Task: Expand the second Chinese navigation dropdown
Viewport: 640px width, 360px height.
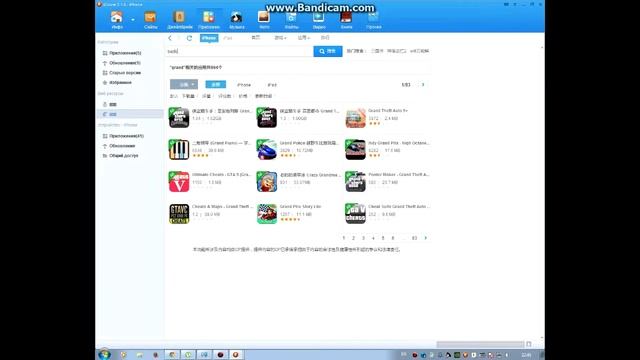Action: click(280, 38)
